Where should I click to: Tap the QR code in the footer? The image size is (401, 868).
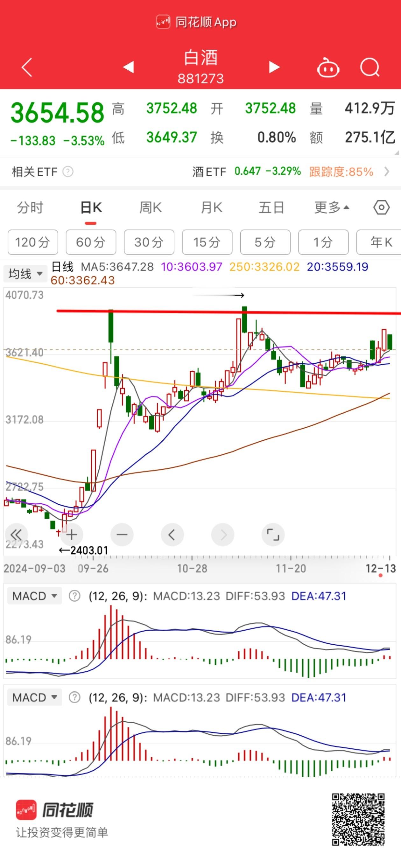click(358, 819)
